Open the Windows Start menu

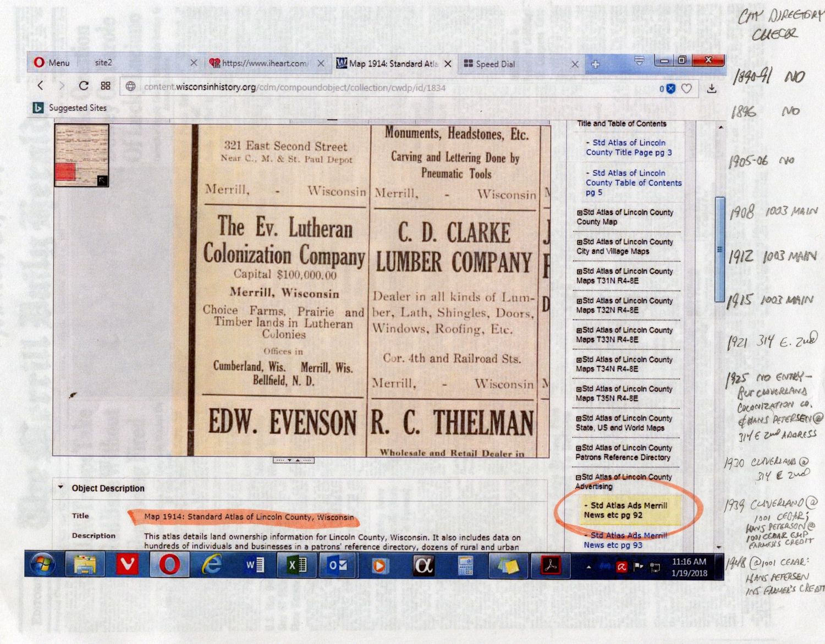coord(42,565)
